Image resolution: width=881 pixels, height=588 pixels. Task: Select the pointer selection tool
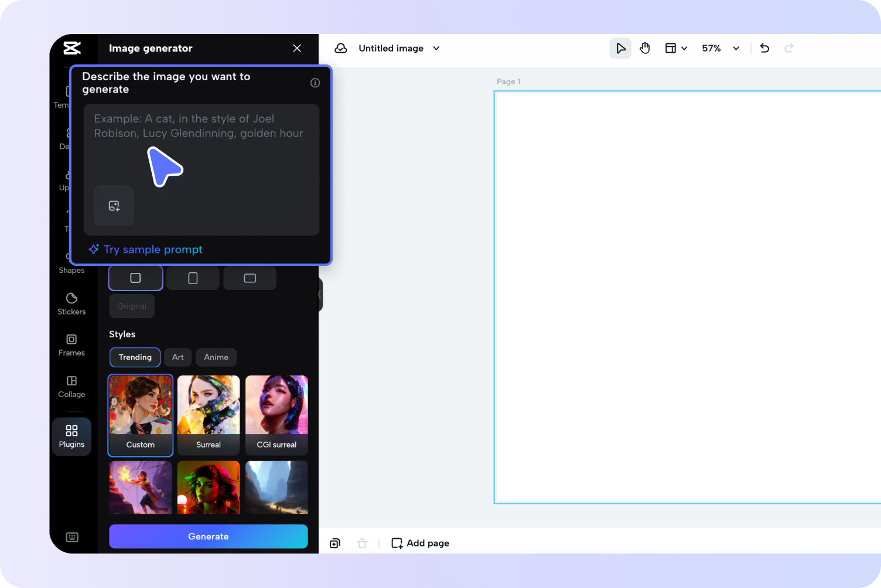coord(620,48)
